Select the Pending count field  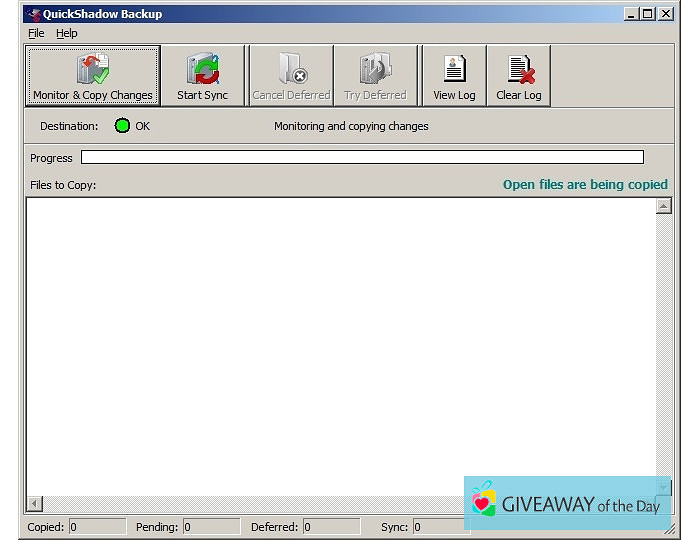point(210,526)
